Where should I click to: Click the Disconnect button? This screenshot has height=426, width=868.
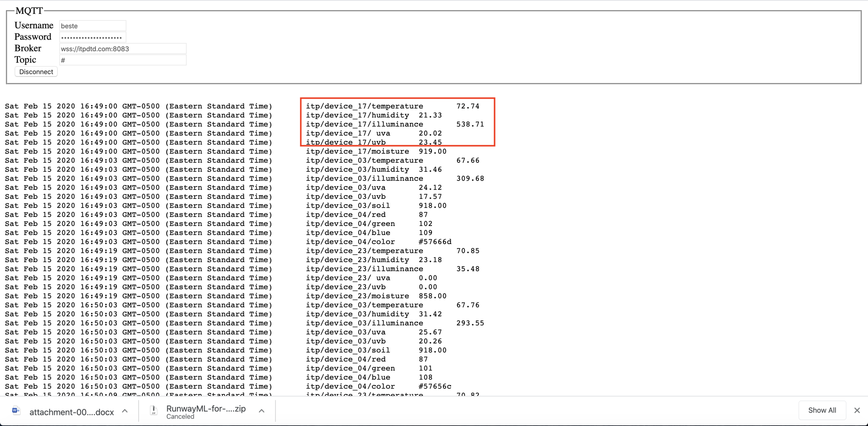36,72
